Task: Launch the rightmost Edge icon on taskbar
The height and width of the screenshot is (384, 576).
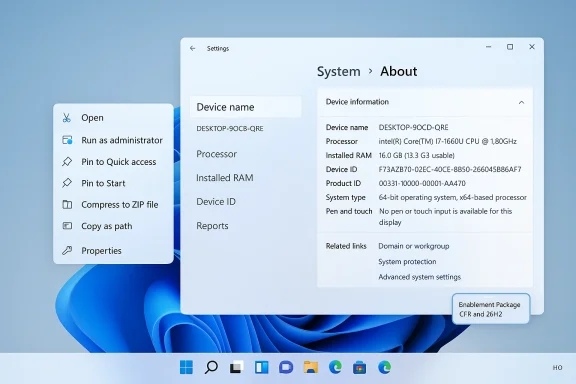Action: [384, 367]
